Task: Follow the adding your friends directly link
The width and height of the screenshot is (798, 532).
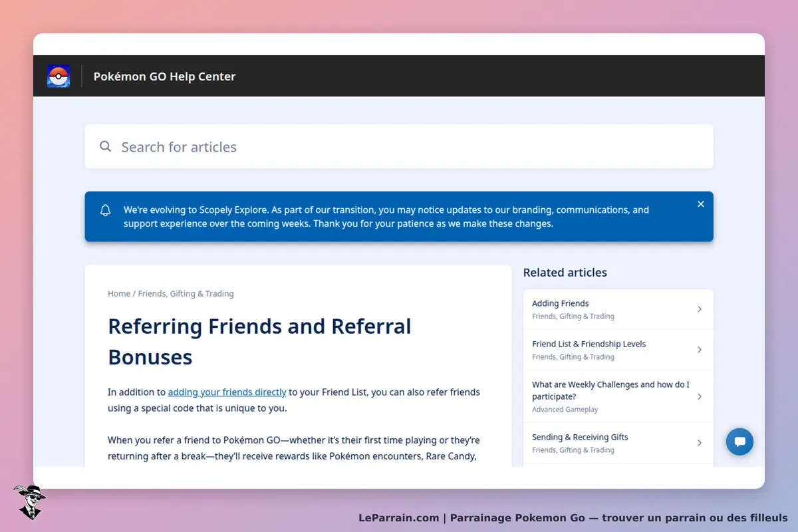Action: click(x=227, y=392)
